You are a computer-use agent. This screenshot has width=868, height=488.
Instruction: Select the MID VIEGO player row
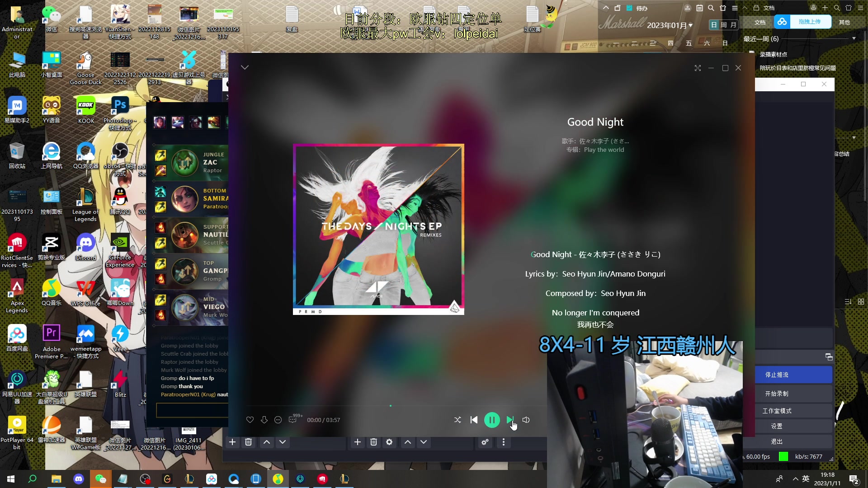point(191,307)
